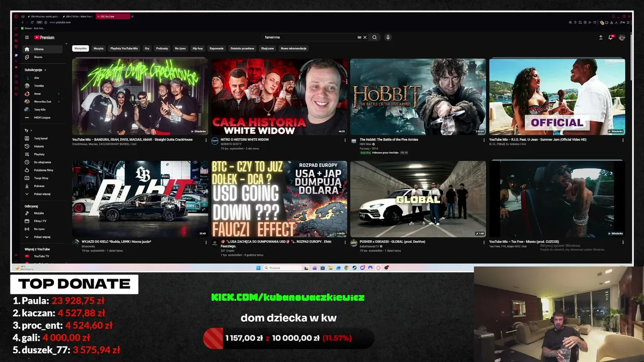Viewport: 644px width, 362px height.
Task: Open Filmy i TV under Odkrywaj
Action: coord(42,221)
